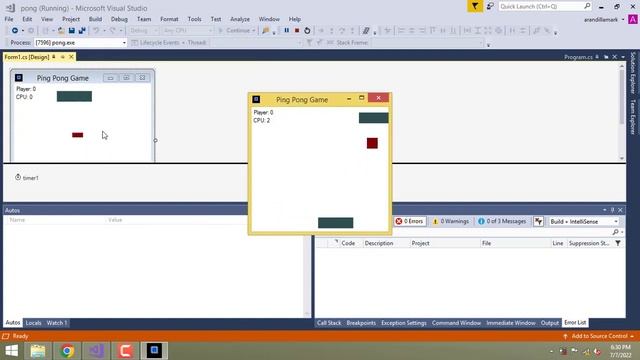Click the Error List filter funnel icon
This screenshot has width=640, height=360.
click(538, 221)
